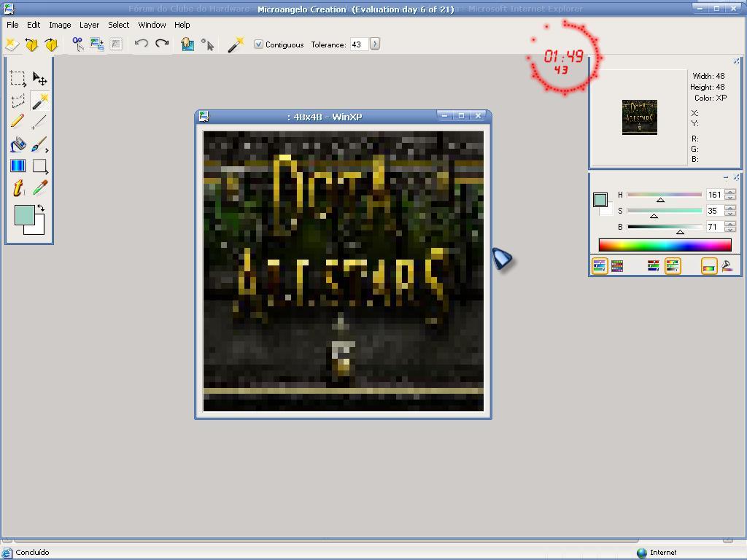Click the Saturation slider track
This screenshot has height=560, width=747.
click(x=665, y=211)
